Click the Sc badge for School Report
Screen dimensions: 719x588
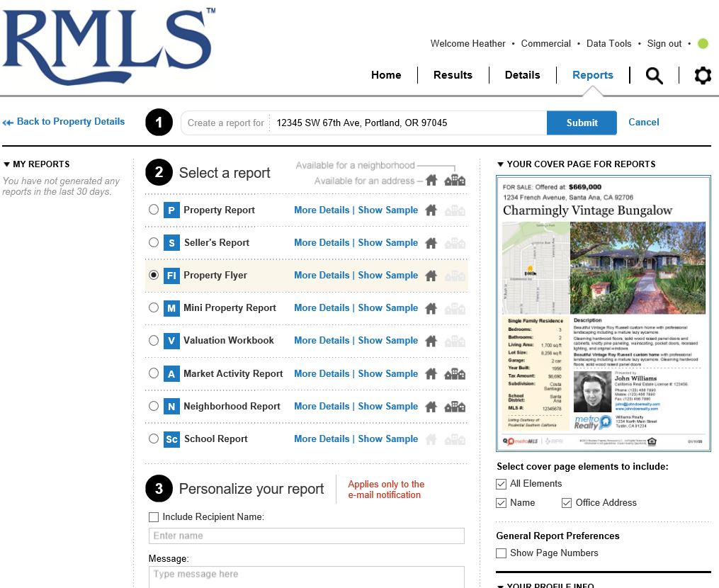pyautogui.click(x=173, y=439)
